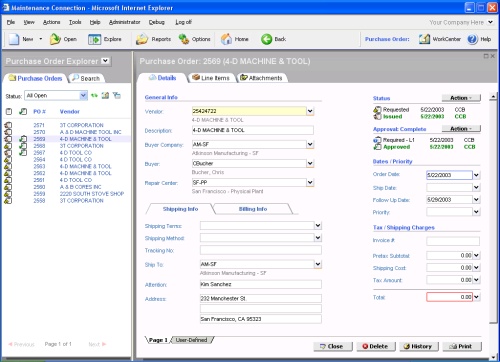500x362 pixels.
Task: Sort by the Vendor column header
Action: click(x=70, y=112)
